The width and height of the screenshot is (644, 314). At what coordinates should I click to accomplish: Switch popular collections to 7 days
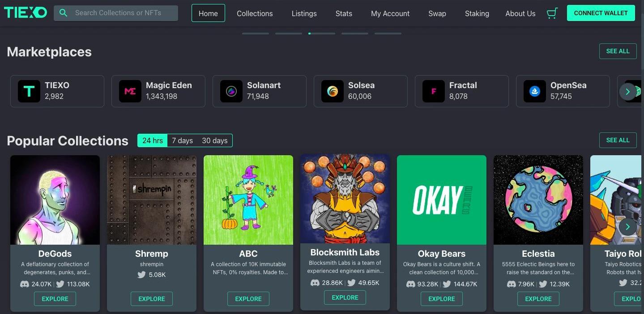pos(183,140)
